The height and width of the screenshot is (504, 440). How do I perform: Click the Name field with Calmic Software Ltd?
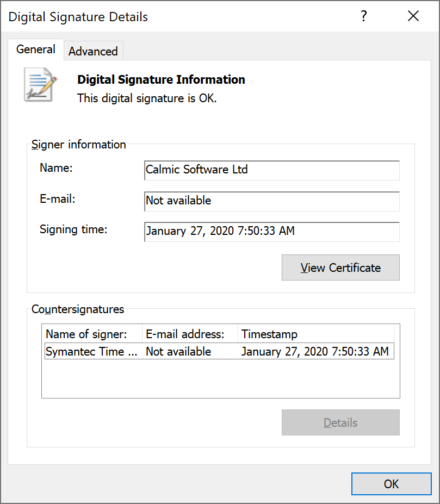click(271, 170)
